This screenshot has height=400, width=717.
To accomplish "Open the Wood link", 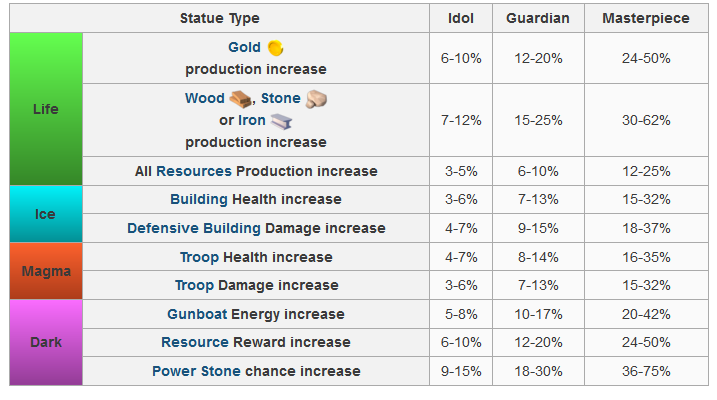I will pyautogui.click(x=204, y=99).
